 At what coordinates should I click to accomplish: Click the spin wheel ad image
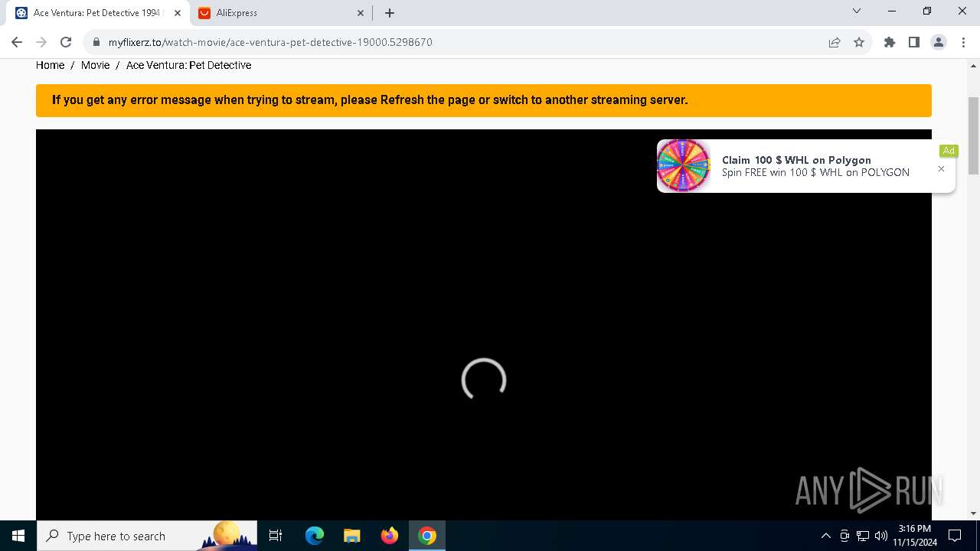pyautogui.click(x=684, y=165)
